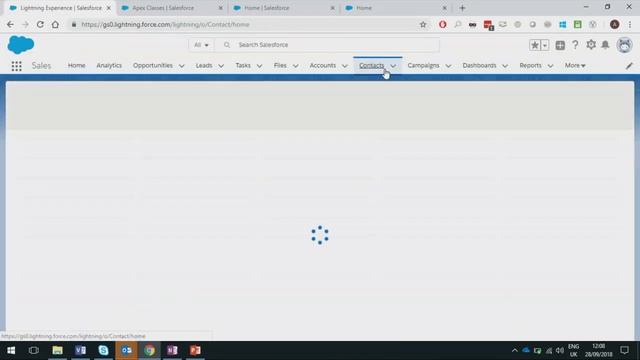Screen dimensions: 640x360
Task: Open the Tasks nav tab
Action: point(243,65)
